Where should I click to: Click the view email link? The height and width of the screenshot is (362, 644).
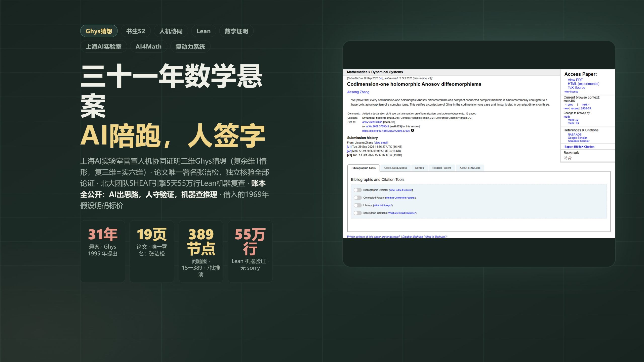tap(381, 143)
